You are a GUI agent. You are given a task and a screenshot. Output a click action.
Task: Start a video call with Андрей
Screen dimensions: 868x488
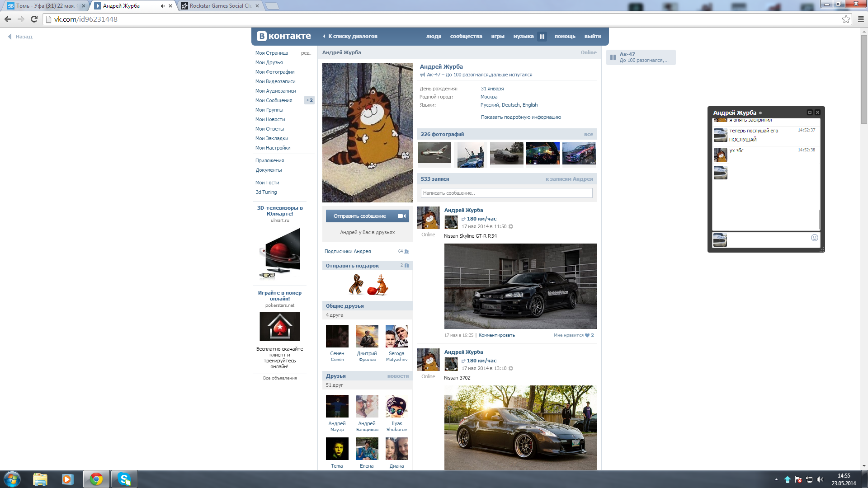401,216
